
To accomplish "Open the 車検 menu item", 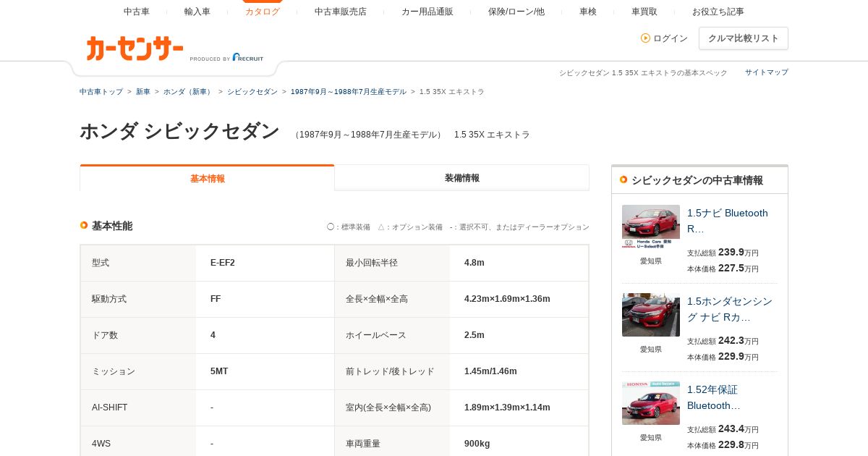I will point(588,12).
